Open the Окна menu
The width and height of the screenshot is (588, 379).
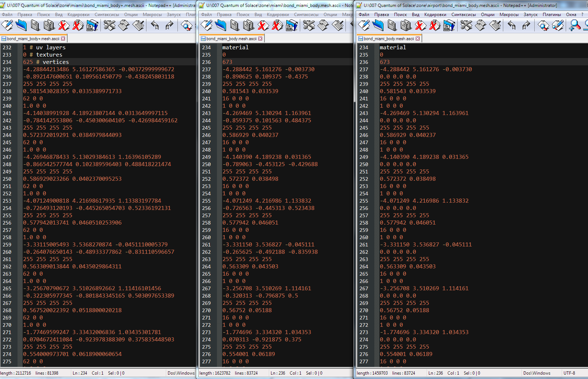pos(571,15)
